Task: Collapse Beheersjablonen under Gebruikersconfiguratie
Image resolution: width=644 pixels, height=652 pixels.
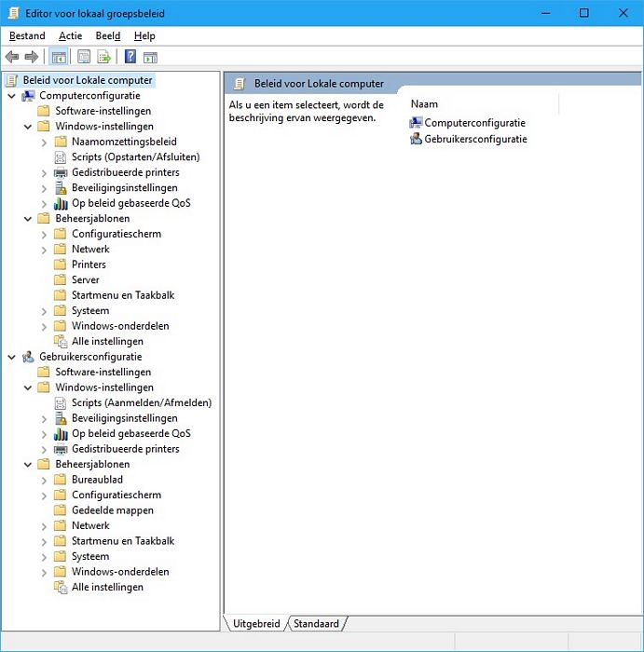Action: click(28, 464)
